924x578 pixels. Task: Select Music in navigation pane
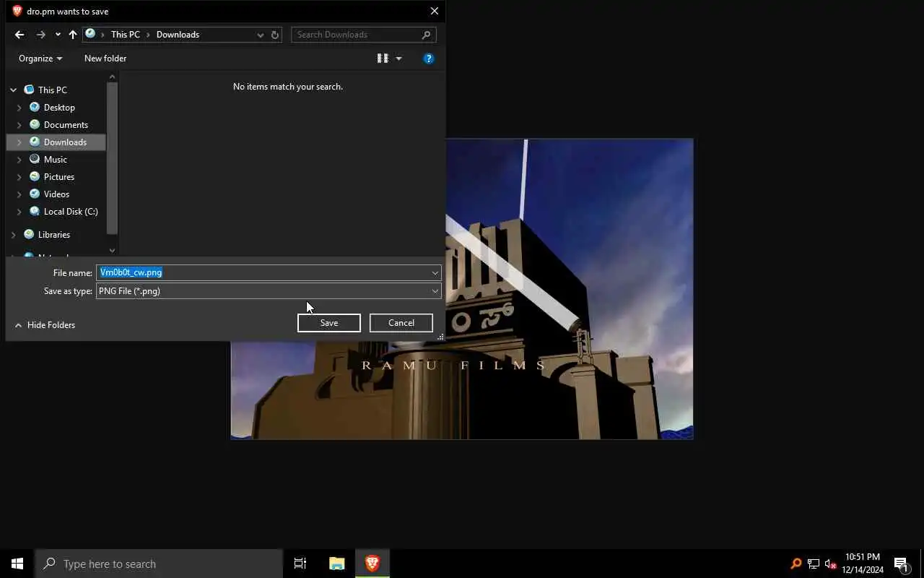click(55, 160)
